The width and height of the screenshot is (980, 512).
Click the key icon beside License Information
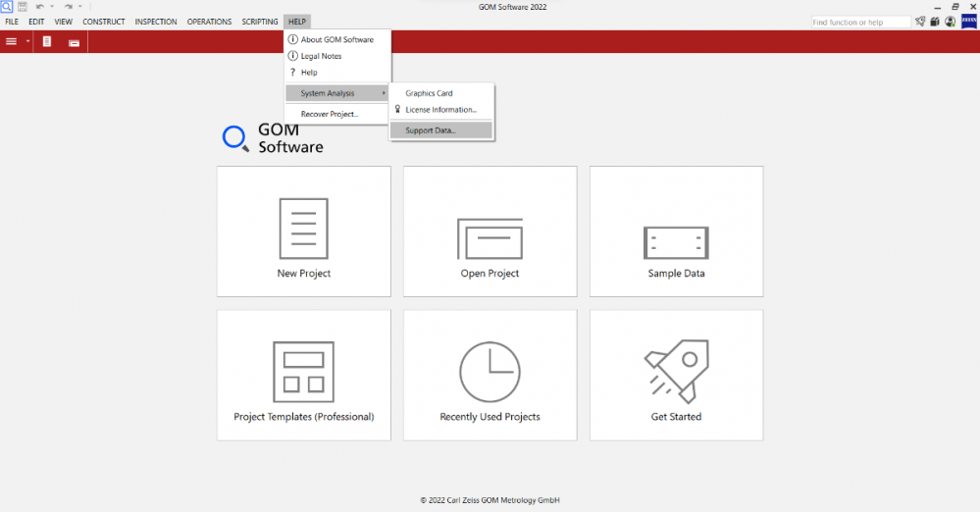point(397,110)
